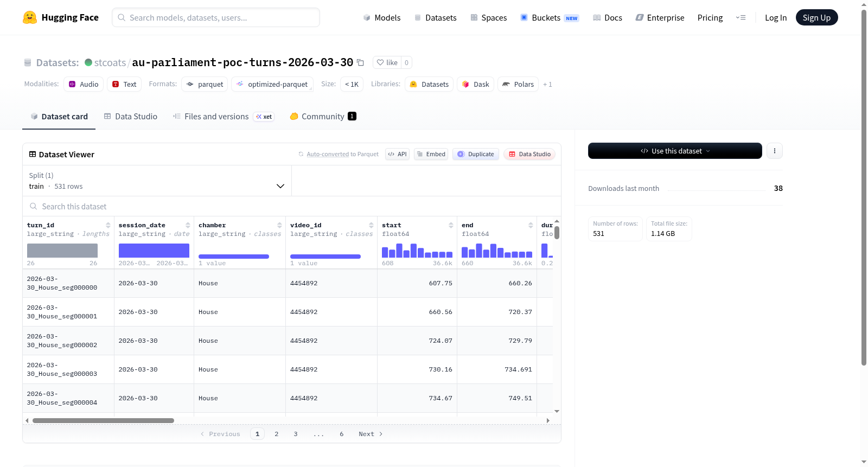
Task: Expand the Split train dropdown
Action: pos(157,181)
